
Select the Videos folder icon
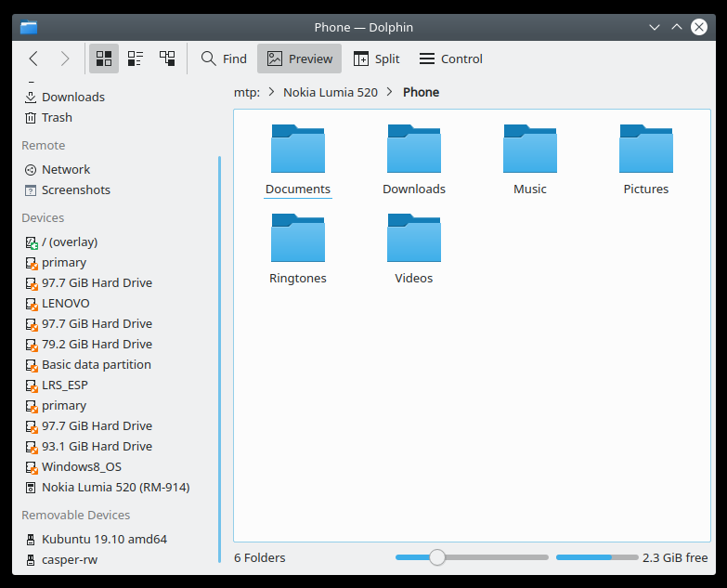413,239
